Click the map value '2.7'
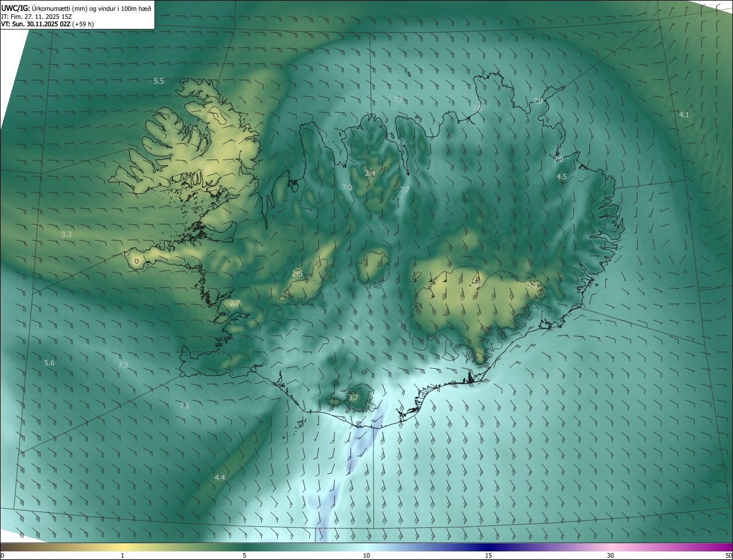Image resolution: width=733 pixels, height=560 pixels. tap(234, 303)
